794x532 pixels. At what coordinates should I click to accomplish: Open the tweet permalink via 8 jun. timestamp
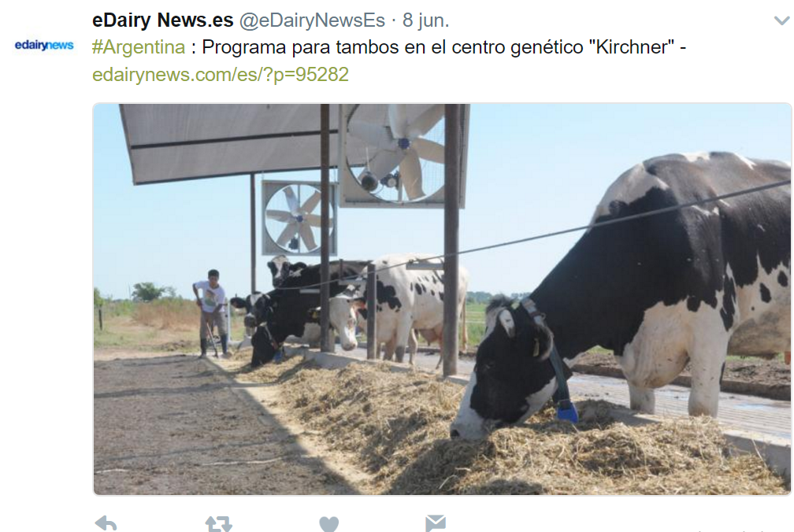pyautogui.click(x=426, y=20)
